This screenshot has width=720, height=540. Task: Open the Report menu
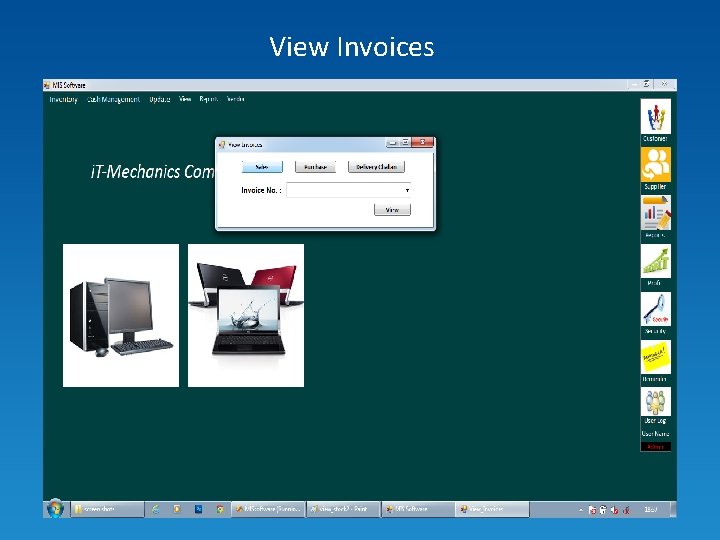click(x=208, y=99)
